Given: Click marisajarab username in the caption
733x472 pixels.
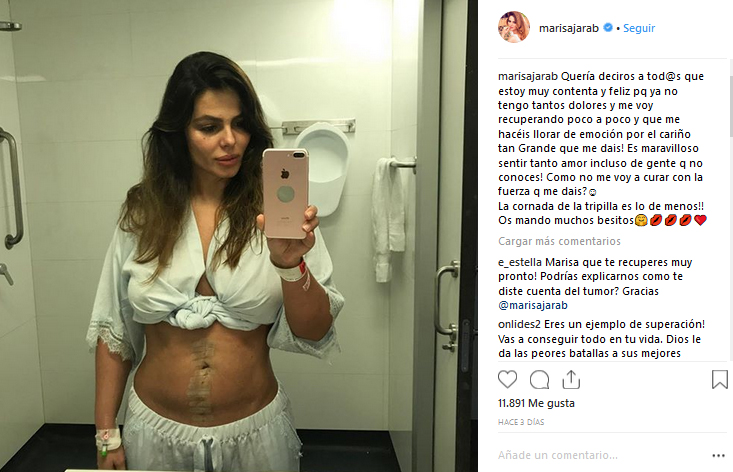Looking at the screenshot, I should (528, 76).
